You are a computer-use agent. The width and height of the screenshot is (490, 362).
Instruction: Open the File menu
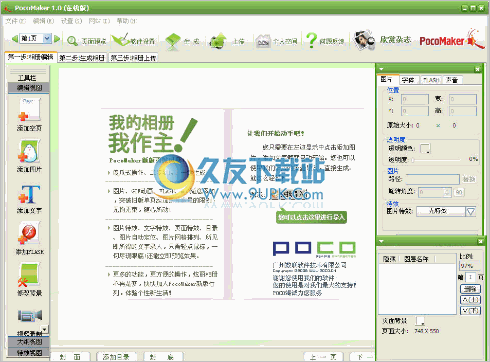point(15,21)
